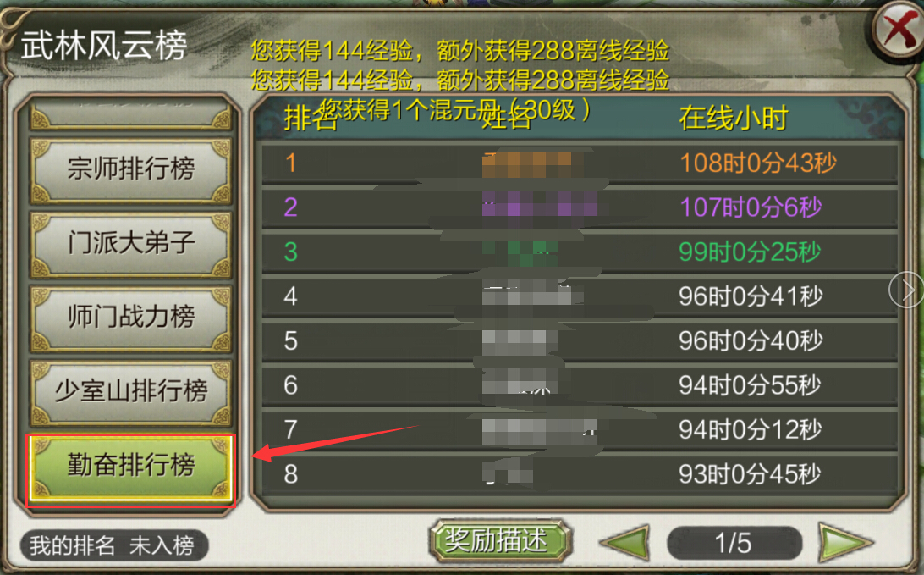Click the circular right chevron at panel edge
This screenshot has height=575, width=924.
coord(906,290)
